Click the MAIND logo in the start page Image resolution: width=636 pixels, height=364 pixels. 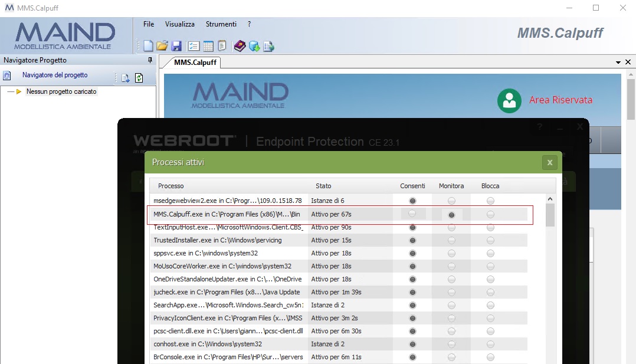[x=240, y=96]
